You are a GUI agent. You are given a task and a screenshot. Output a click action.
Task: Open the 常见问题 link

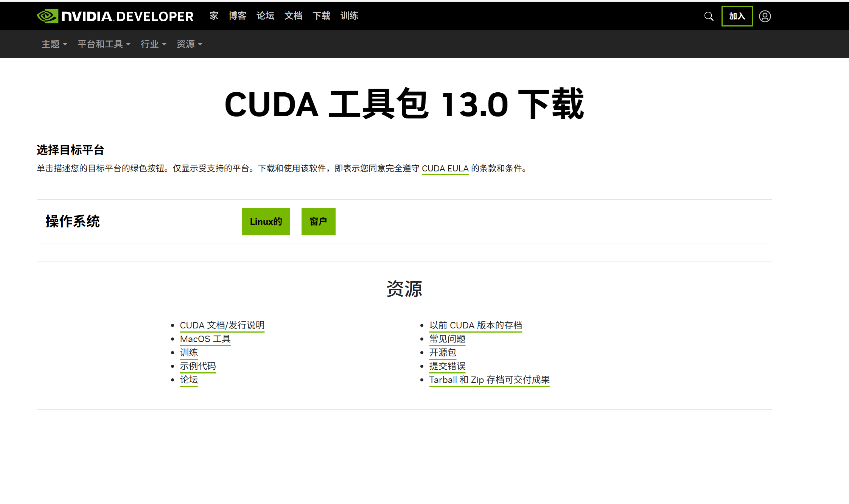click(x=447, y=339)
